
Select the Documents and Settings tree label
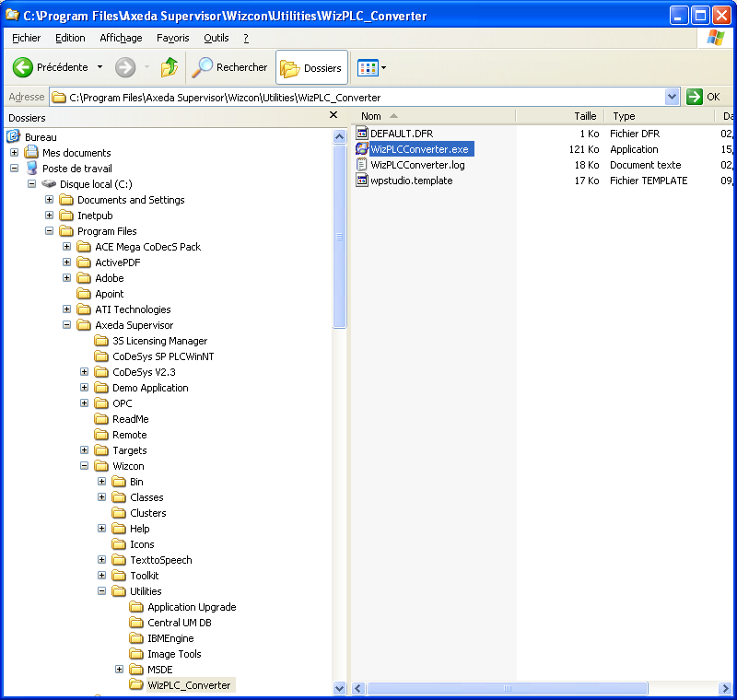131,200
